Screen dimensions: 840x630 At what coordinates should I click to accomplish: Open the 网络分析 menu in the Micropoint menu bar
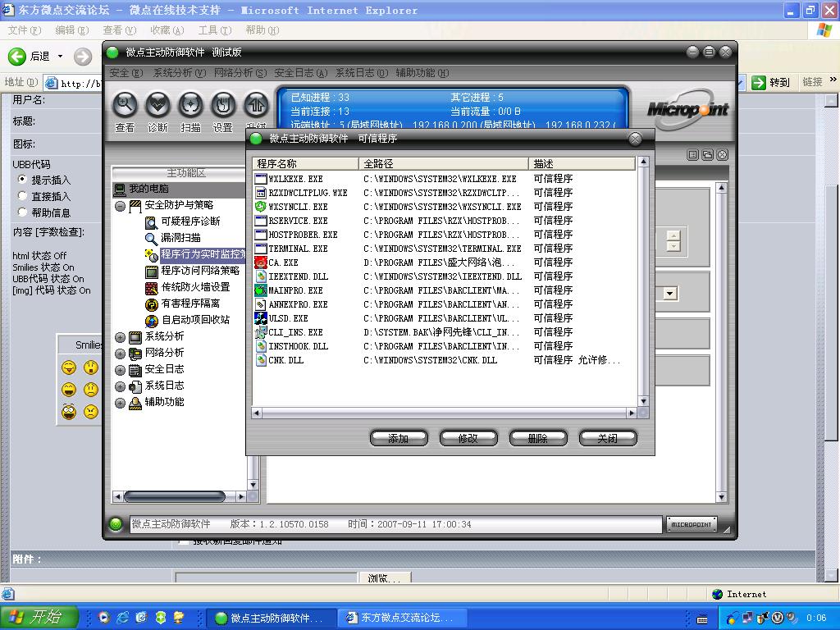[240, 73]
